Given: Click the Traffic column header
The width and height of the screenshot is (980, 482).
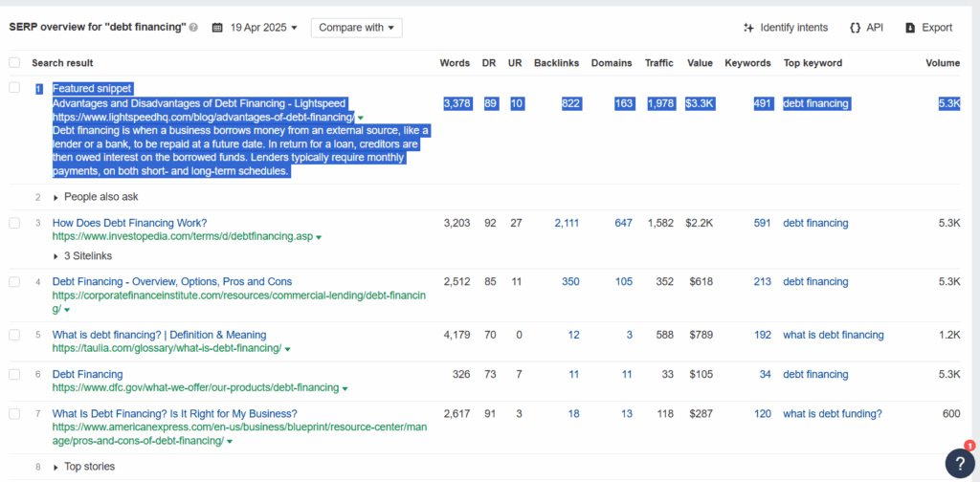Looking at the screenshot, I should point(659,63).
